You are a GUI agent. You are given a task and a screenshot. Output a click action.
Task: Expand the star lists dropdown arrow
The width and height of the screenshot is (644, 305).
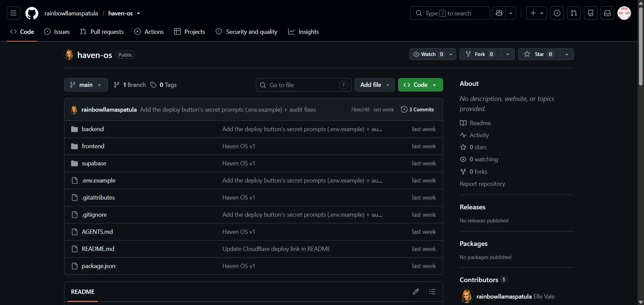567,54
